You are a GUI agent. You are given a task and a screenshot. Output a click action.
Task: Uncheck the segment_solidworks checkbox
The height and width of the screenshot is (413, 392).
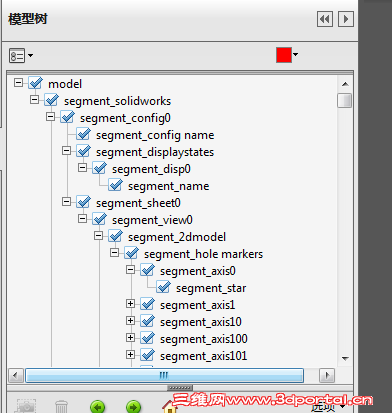pos(51,100)
